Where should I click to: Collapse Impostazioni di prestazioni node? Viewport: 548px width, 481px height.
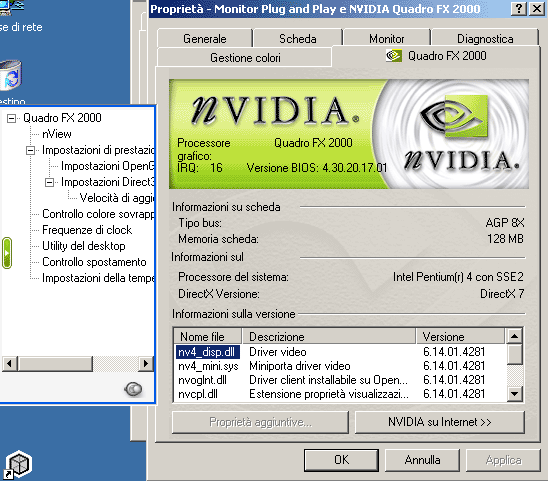coord(30,150)
